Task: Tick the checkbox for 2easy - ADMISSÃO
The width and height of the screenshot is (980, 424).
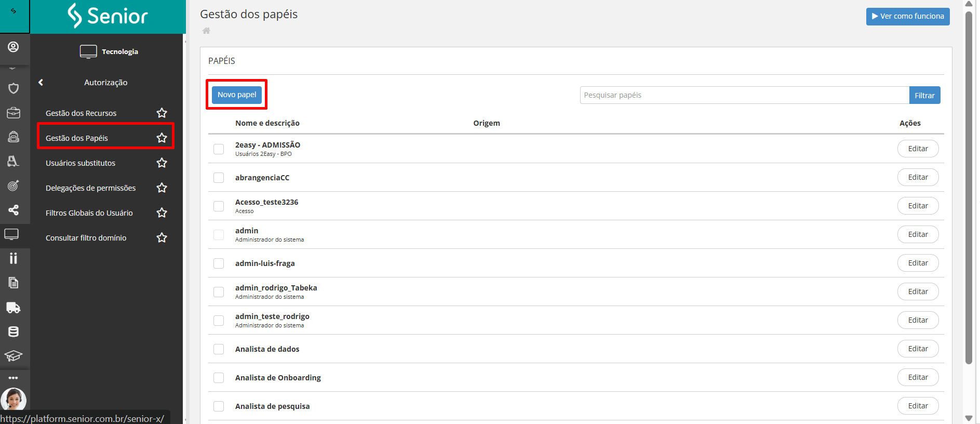Action: pos(219,149)
